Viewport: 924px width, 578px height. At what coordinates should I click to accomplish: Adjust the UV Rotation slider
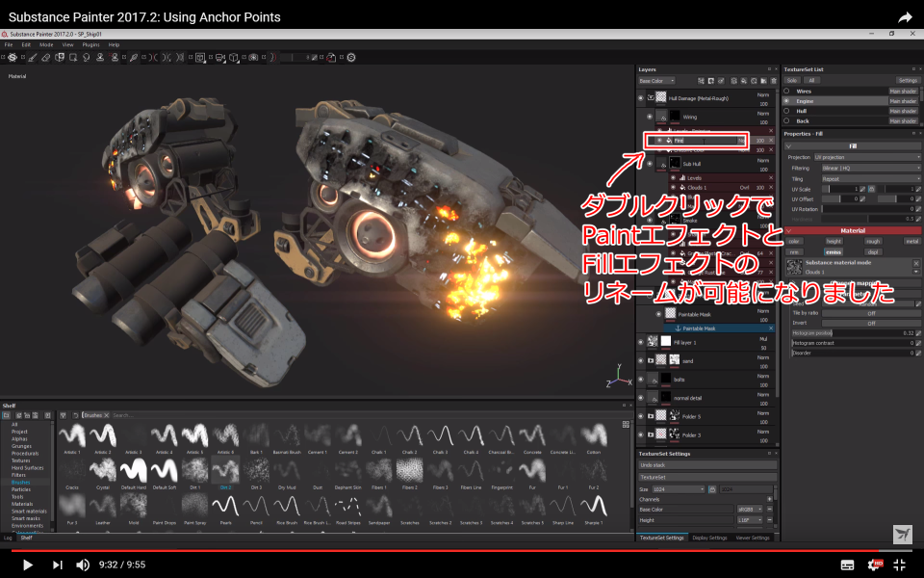point(867,209)
